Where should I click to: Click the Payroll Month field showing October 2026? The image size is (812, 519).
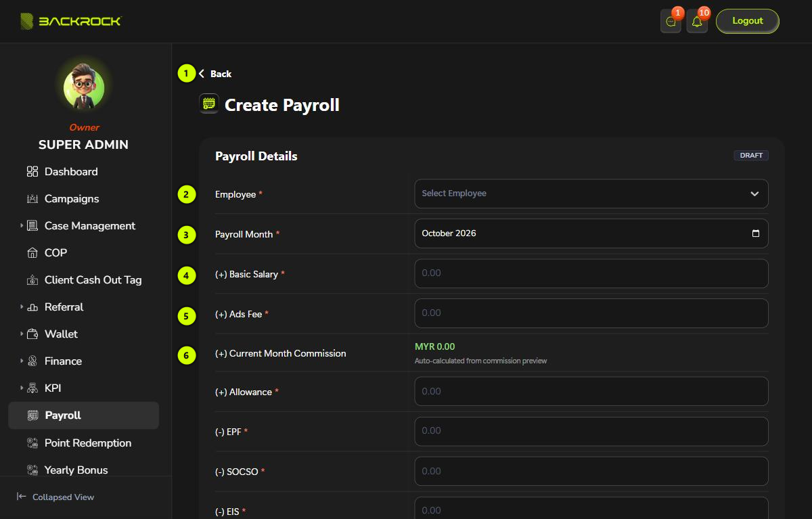coord(591,233)
